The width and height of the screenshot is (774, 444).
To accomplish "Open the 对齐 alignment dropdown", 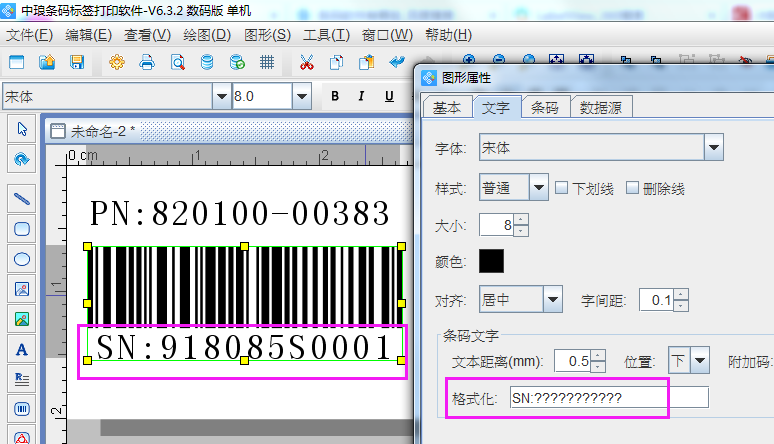I will tap(553, 298).
